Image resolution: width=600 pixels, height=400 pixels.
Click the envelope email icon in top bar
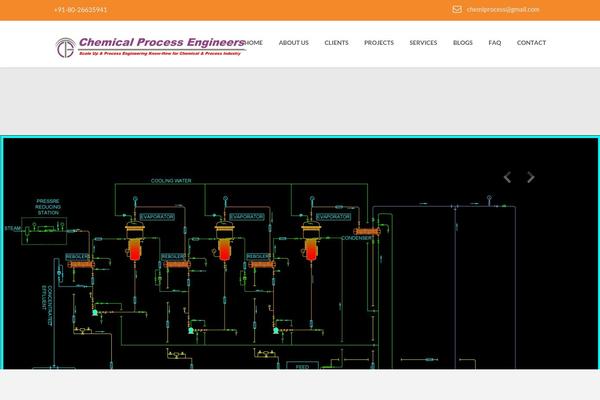tap(457, 9)
